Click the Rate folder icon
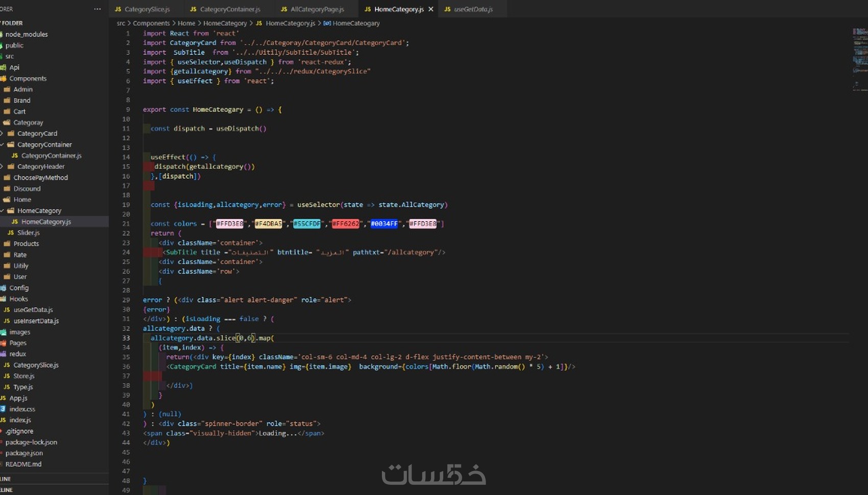Screen dimensions: 868x495 (x=7, y=255)
